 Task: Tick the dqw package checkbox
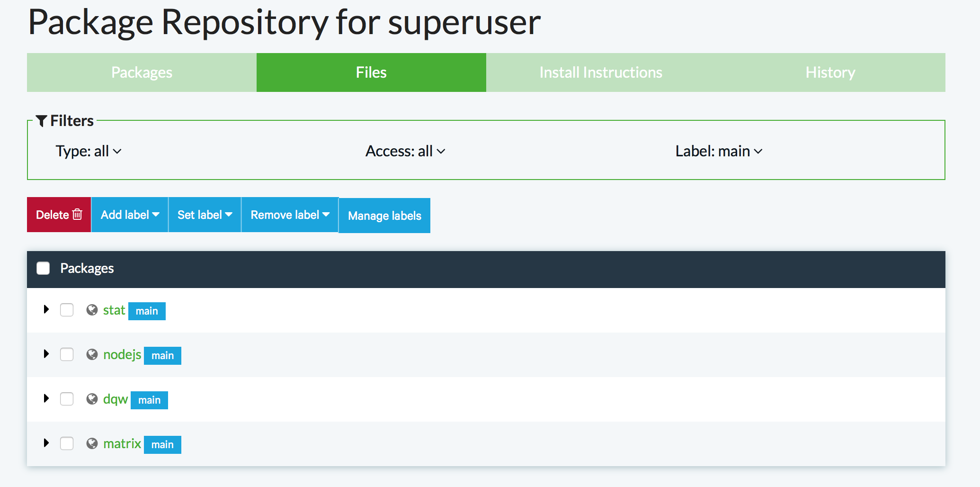tap(67, 399)
